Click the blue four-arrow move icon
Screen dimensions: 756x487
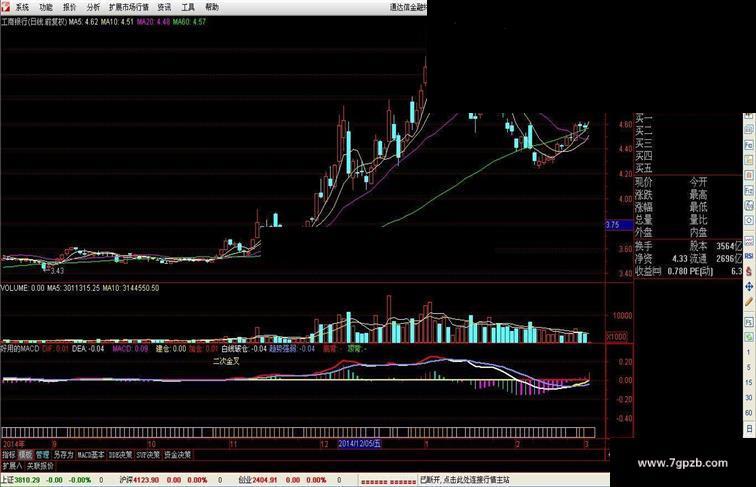749,286
